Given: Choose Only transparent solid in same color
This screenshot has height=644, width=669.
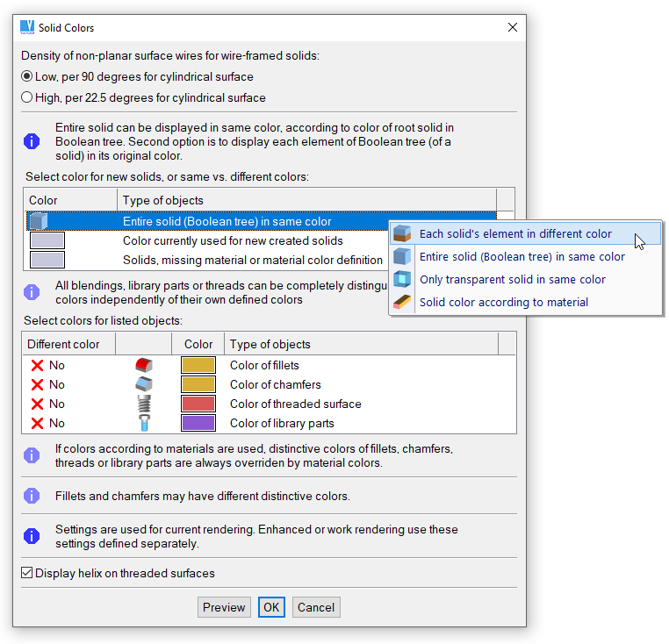Looking at the screenshot, I should coord(512,279).
